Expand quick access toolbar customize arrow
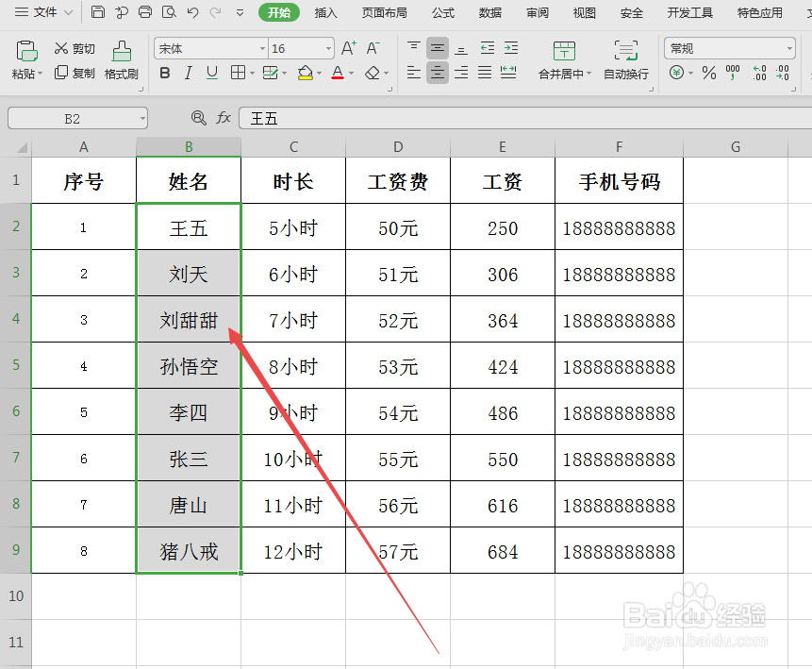This screenshot has width=812, height=669. coord(240,12)
